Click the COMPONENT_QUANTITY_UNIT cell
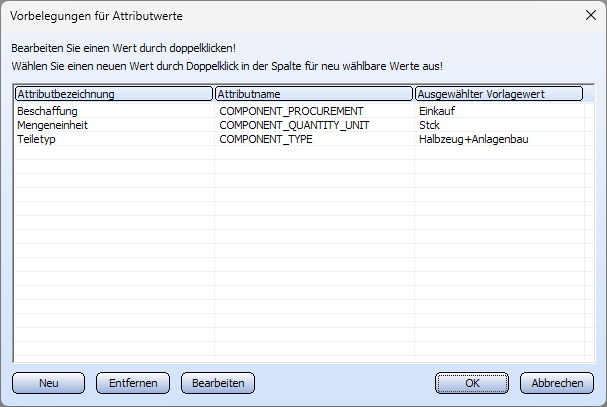 [x=294, y=125]
